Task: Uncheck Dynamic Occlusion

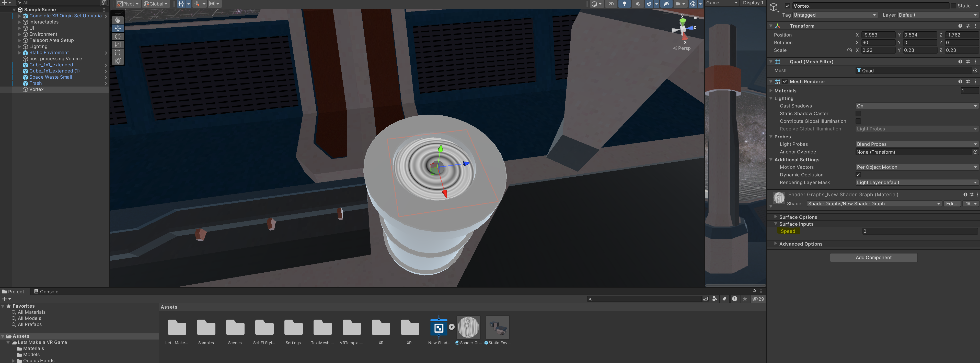Action: click(858, 175)
